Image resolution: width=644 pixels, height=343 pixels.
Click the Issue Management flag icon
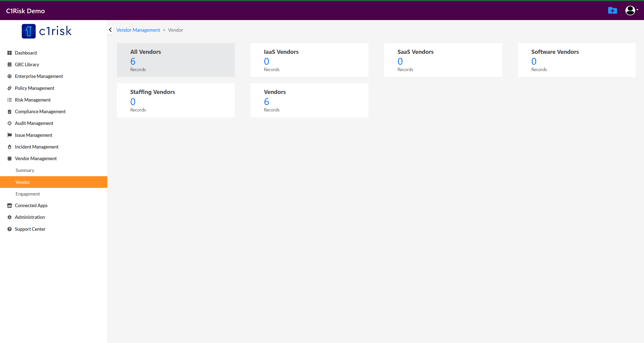pos(9,135)
